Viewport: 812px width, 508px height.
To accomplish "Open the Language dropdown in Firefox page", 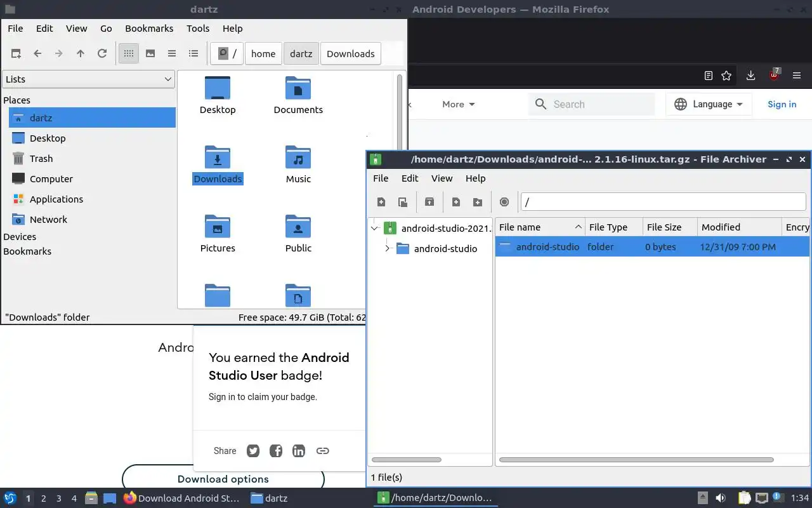I will click(x=709, y=105).
